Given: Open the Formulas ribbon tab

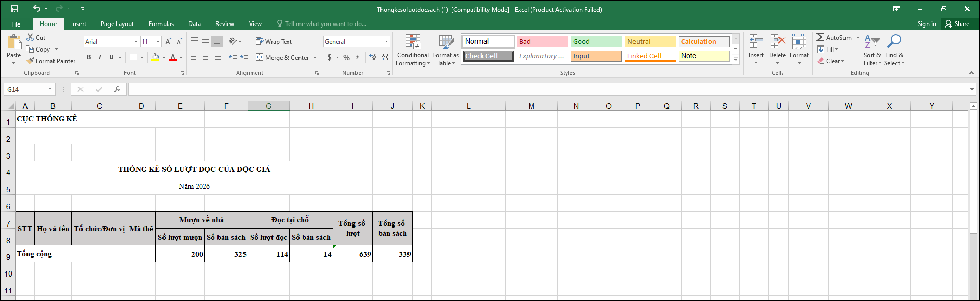Looking at the screenshot, I should click(x=161, y=24).
